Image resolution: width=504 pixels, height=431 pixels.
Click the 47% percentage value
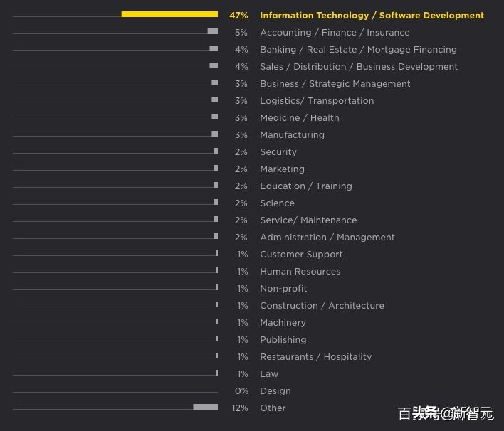[x=238, y=16]
